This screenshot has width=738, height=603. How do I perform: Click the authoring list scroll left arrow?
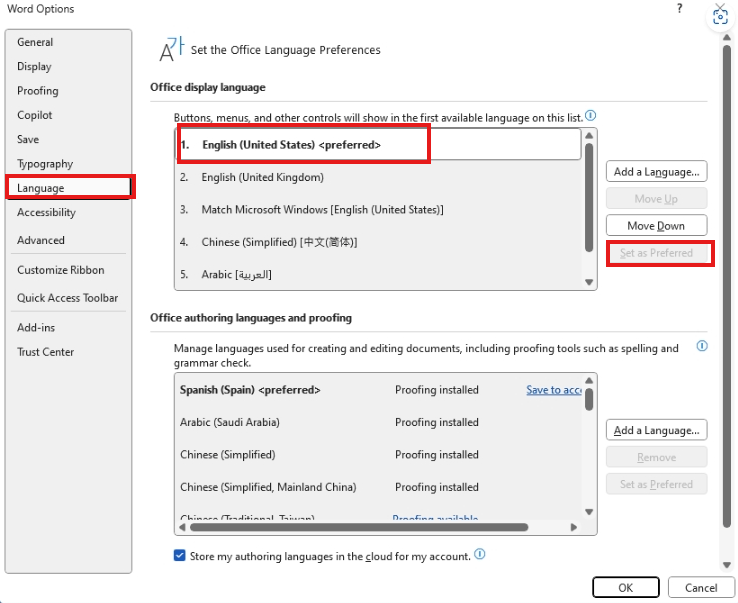tap(183, 527)
